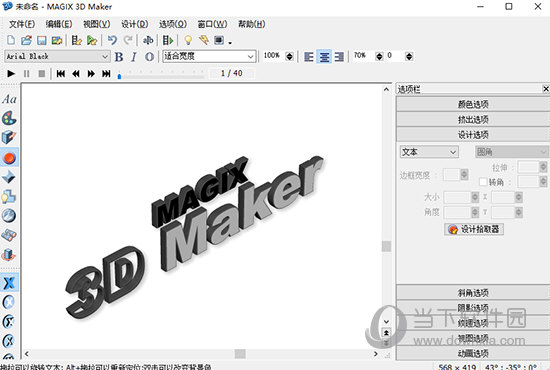The width and height of the screenshot is (550, 370).
Task: Open the 适合宽度 fit width dropdown
Action: [x=250, y=56]
